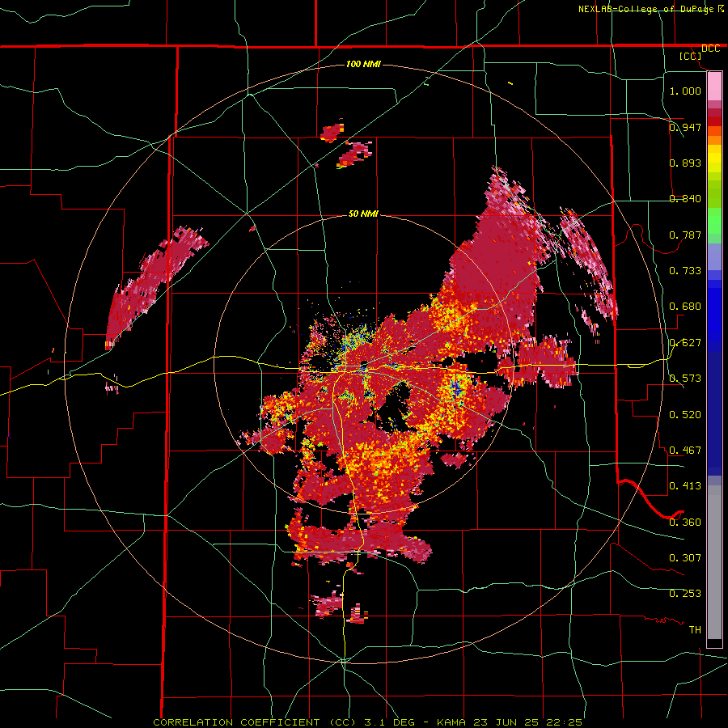The image size is (728, 728).
Task: Click the 0.253 scale label
Action: click(685, 594)
